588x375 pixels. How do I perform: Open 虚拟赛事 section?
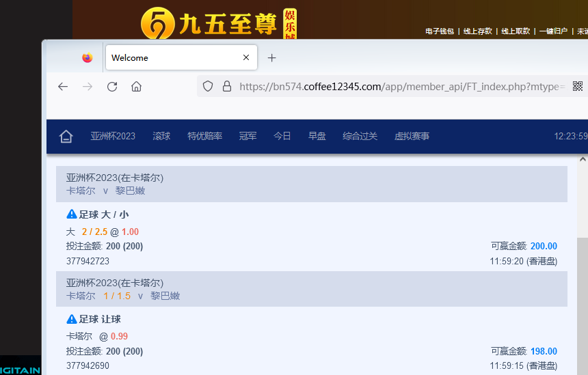pyautogui.click(x=412, y=136)
